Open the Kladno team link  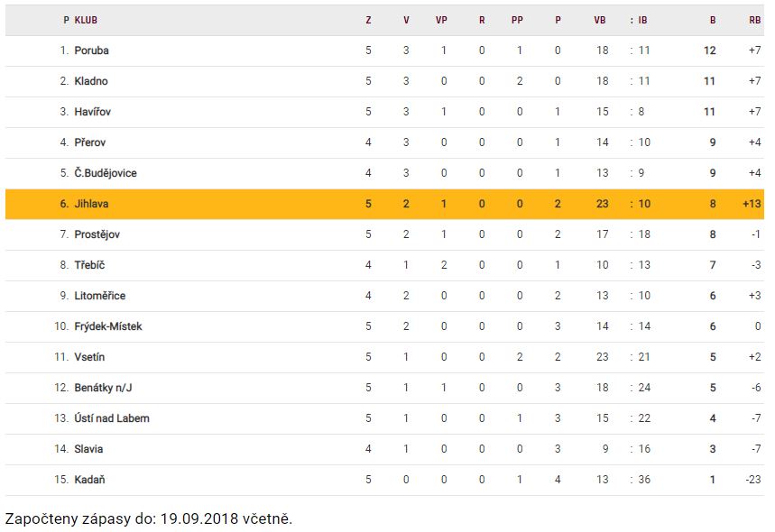click(x=91, y=81)
